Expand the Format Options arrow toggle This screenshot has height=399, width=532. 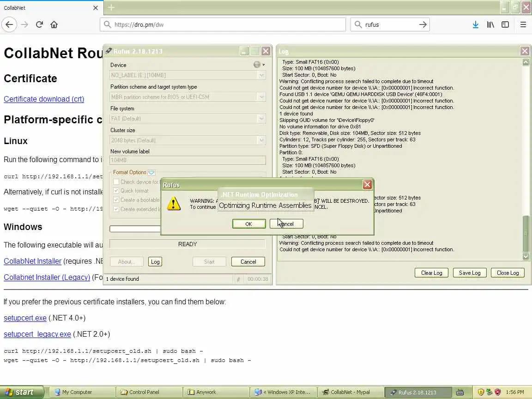[151, 173]
